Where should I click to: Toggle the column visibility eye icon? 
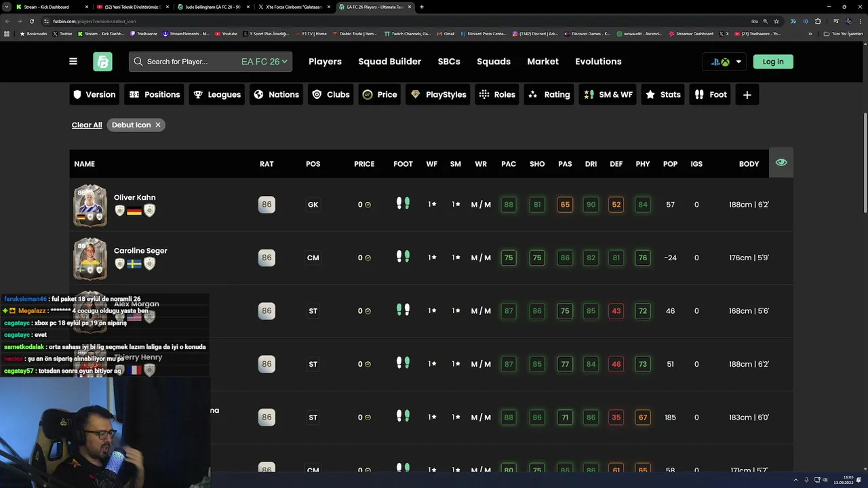tap(781, 163)
